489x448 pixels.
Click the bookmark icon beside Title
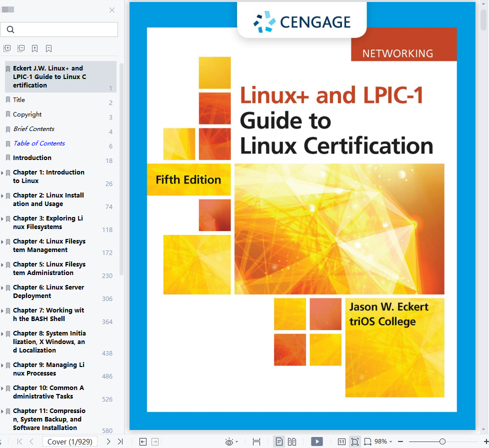[x=8, y=100]
